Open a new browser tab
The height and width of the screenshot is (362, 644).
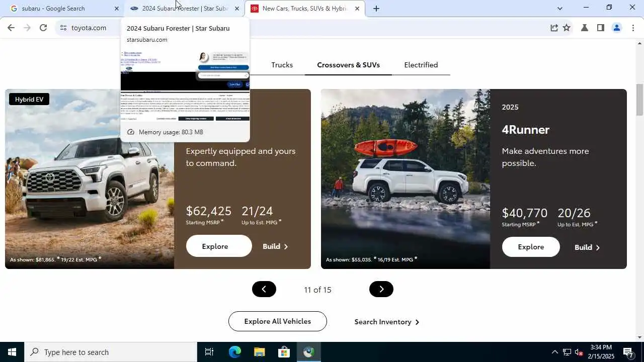pyautogui.click(x=376, y=9)
